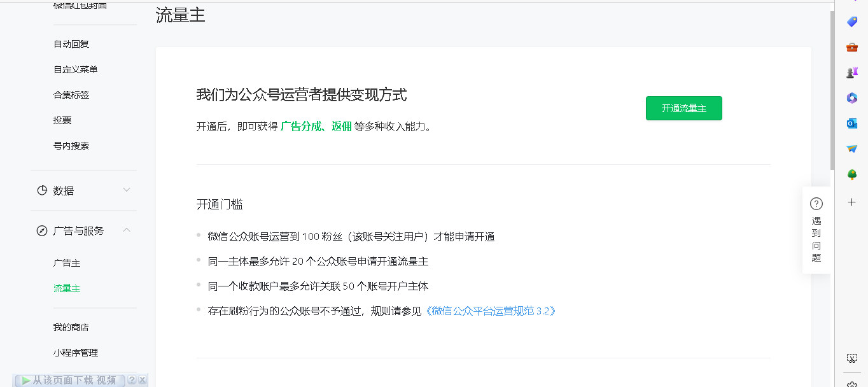Screen dimensions: 868x387
Task: Open the 遇到问题 help panel text
Action: pyautogui.click(x=816, y=239)
